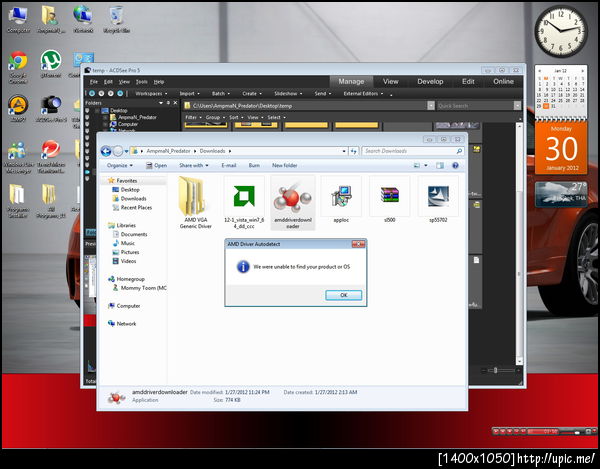Image resolution: width=600 pixels, height=469 pixels.
Task: Toggle Easy-Select indicator for Desktop in ACDSee folders
Action: (x=87, y=111)
